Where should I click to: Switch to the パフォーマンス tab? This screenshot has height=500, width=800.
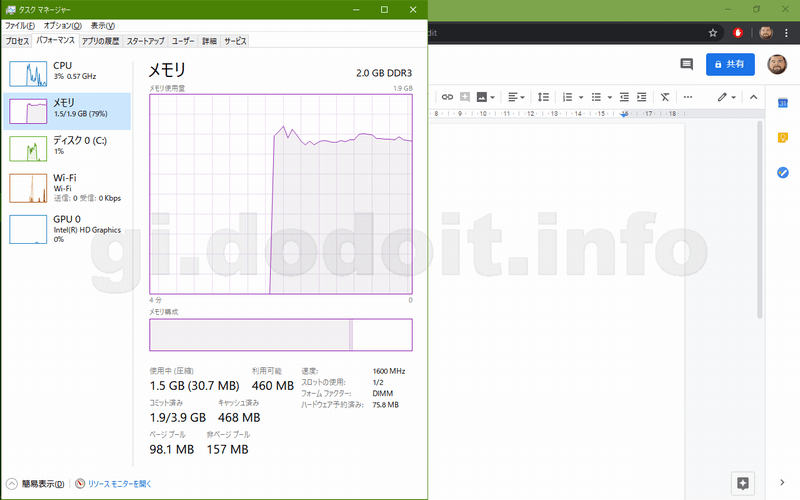55,40
